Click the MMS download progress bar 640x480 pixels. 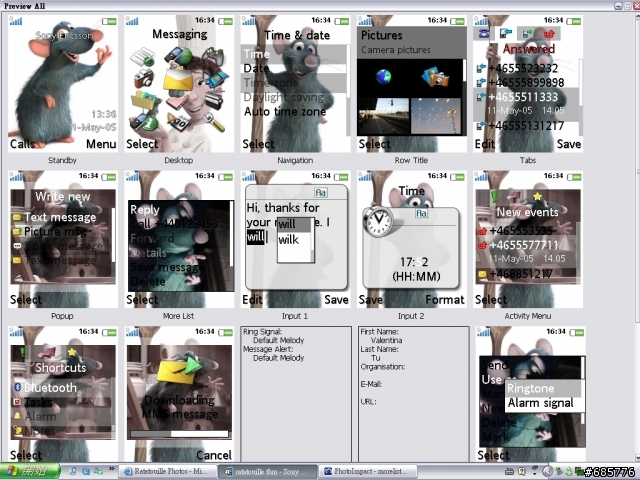click(179, 434)
